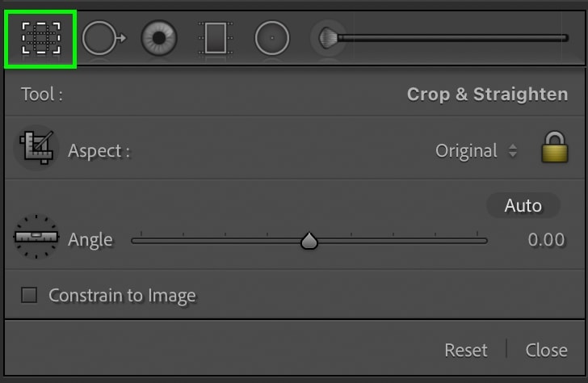The image size is (588, 383).
Task: Click Close to exit crop panel
Action: tap(546, 351)
